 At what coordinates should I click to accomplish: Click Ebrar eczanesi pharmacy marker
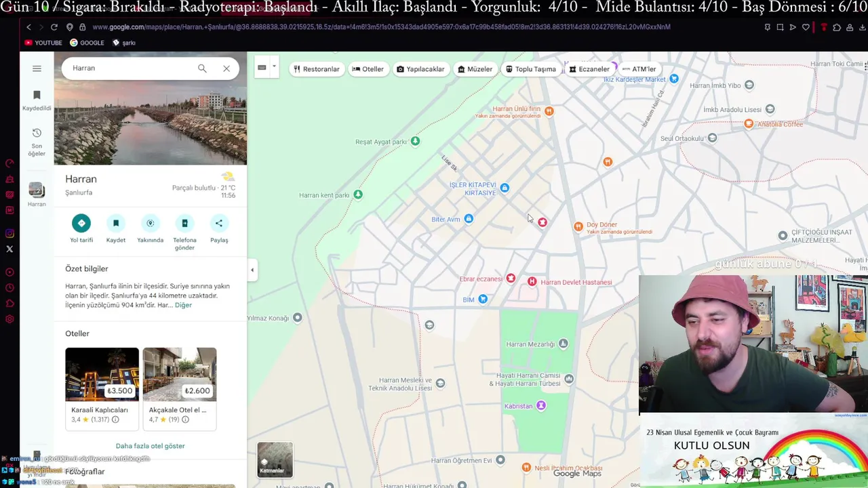tap(511, 279)
